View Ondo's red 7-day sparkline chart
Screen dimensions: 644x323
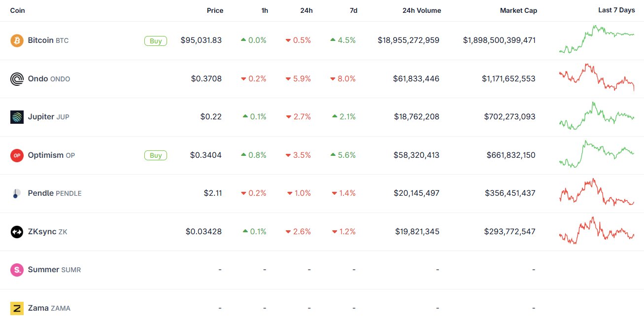point(597,77)
